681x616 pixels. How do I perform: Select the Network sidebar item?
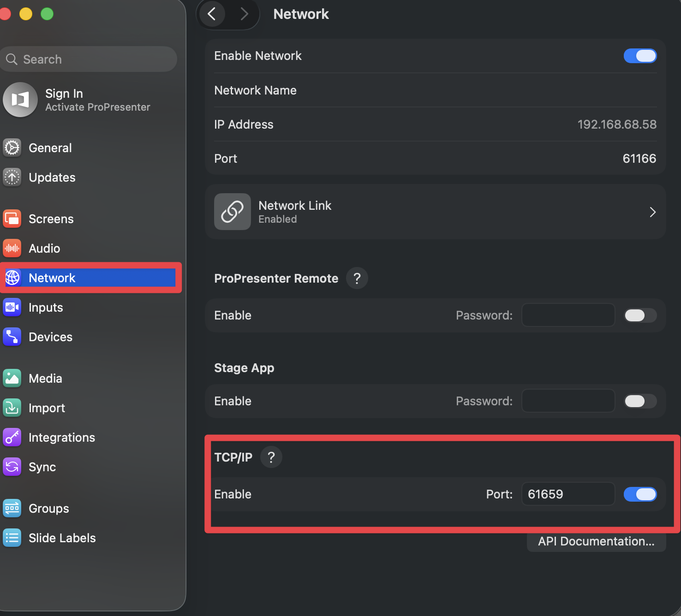tap(52, 278)
